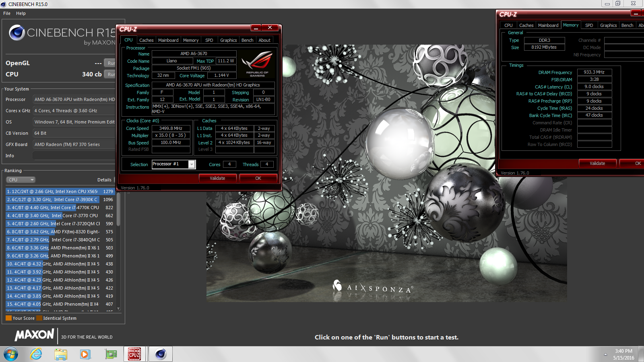Open Mainboard tab in right CPU-Z window
This screenshot has width=644, height=362.
548,25
